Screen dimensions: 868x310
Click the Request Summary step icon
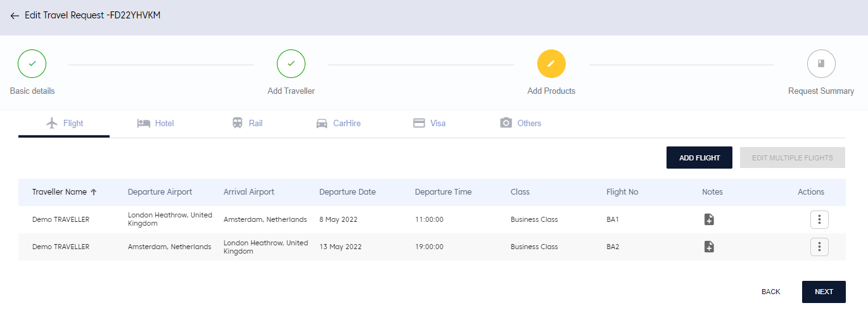pos(820,63)
